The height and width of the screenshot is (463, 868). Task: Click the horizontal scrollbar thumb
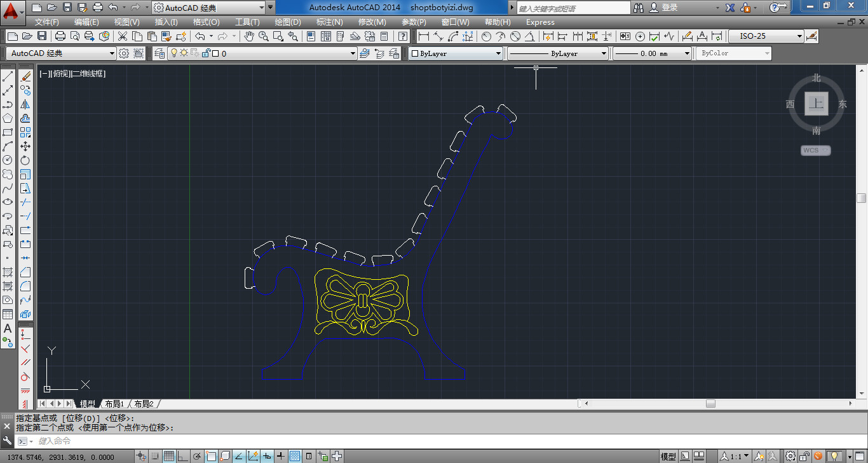(x=710, y=404)
